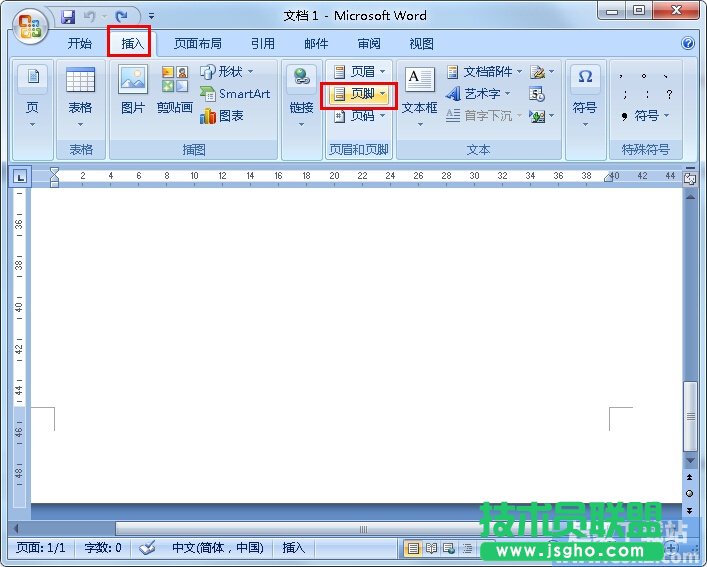Open Word help question mark

click(688, 43)
